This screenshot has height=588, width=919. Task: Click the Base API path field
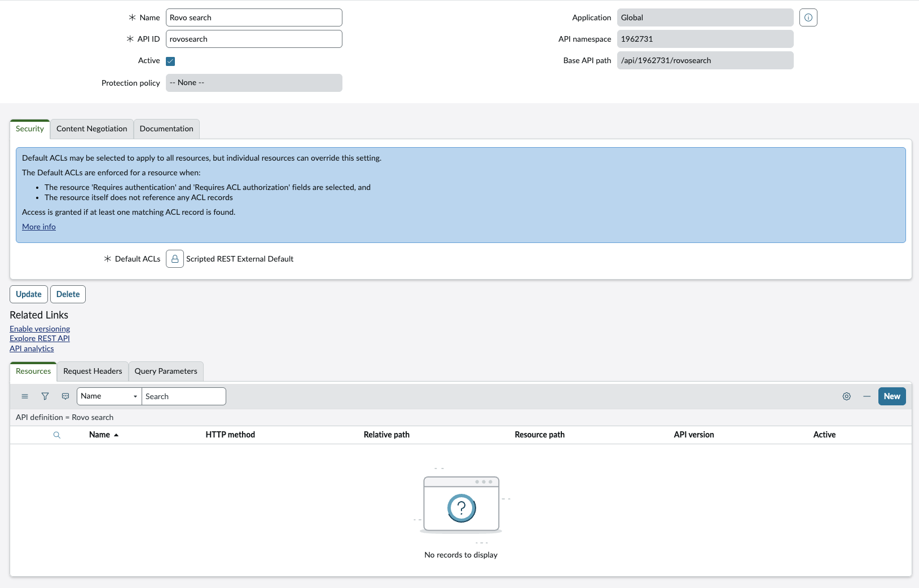tap(705, 60)
